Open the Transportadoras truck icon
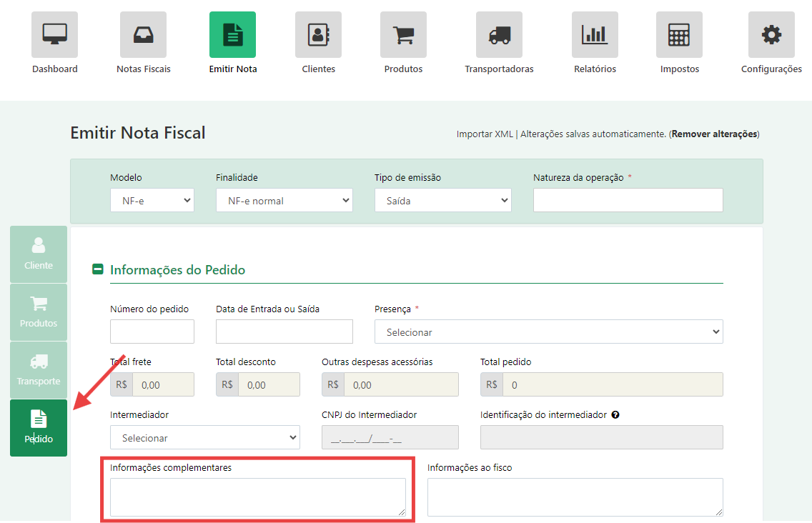 (x=499, y=35)
